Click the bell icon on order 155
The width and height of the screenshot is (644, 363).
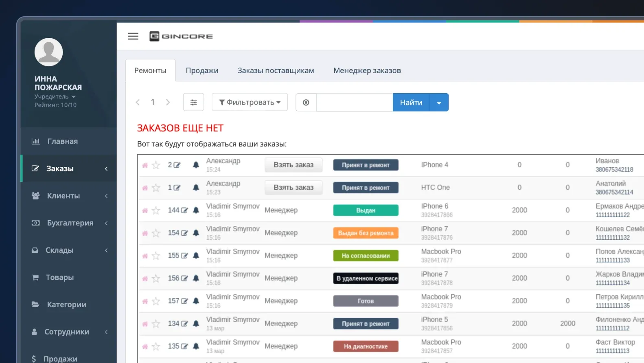[196, 256]
